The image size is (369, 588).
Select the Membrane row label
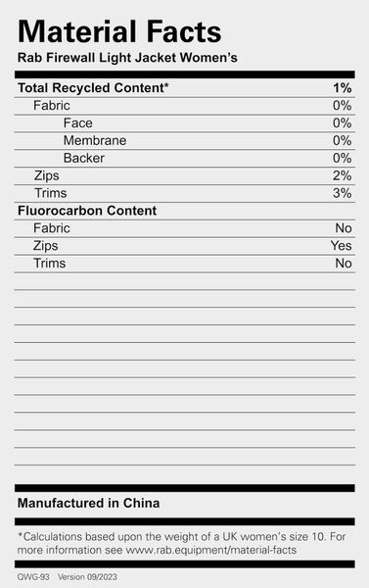[95, 140]
